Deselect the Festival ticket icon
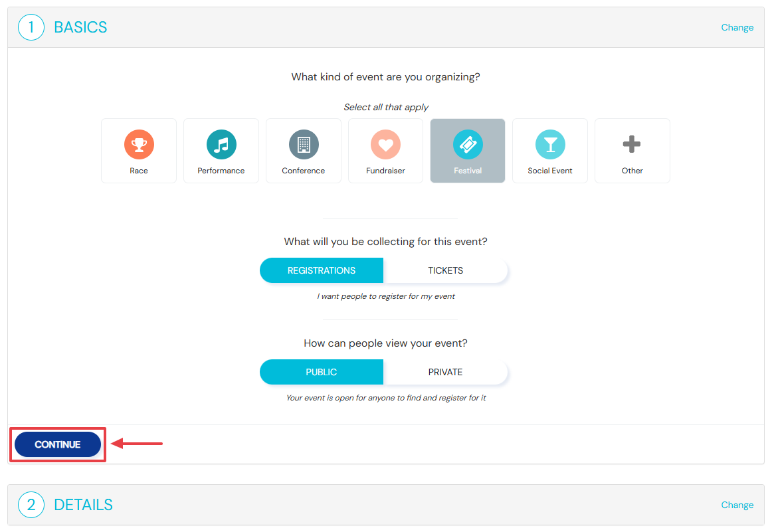This screenshot has height=532, width=770. click(468, 144)
